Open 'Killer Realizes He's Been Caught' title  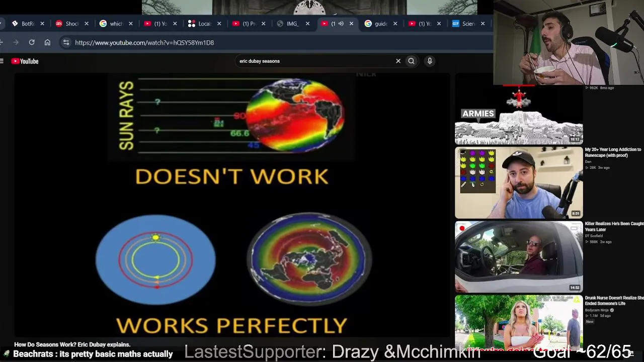tap(614, 227)
